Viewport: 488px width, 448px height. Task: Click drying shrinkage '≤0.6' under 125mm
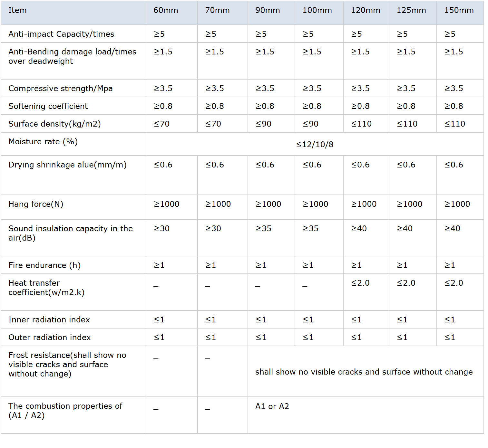click(x=406, y=165)
